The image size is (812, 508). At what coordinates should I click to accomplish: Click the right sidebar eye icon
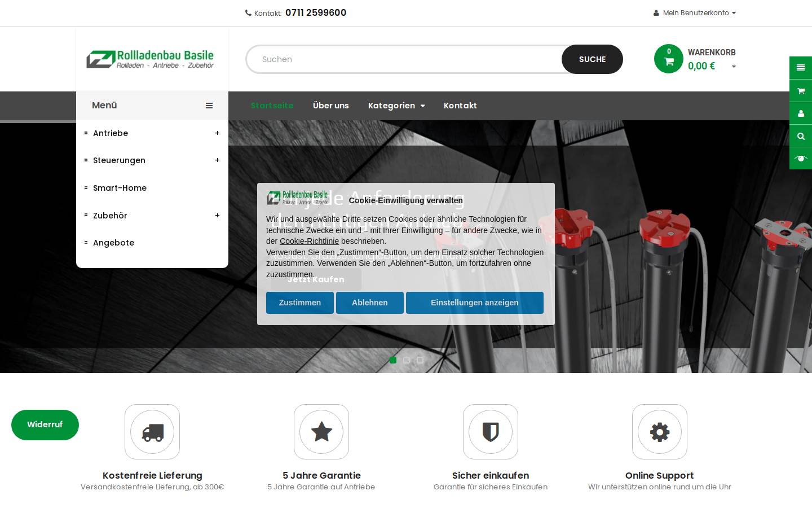(801, 158)
